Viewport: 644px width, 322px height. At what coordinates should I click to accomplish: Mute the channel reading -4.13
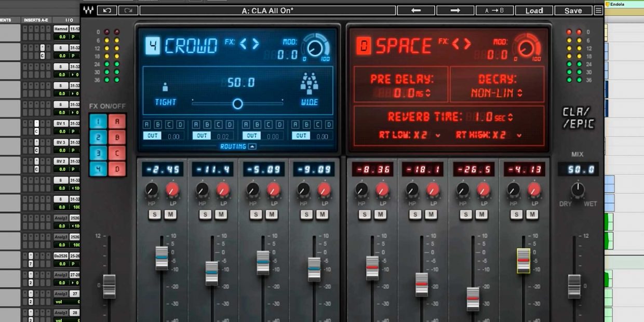pos(532,214)
